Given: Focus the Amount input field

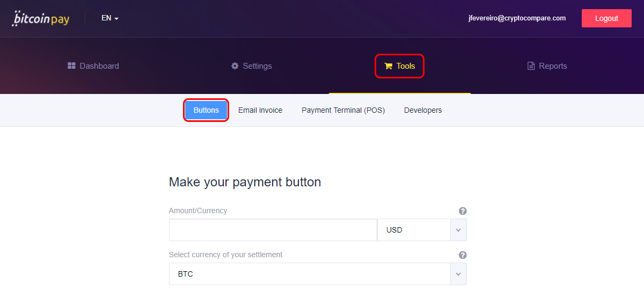Looking at the screenshot, I should click(x=273, y=230).
